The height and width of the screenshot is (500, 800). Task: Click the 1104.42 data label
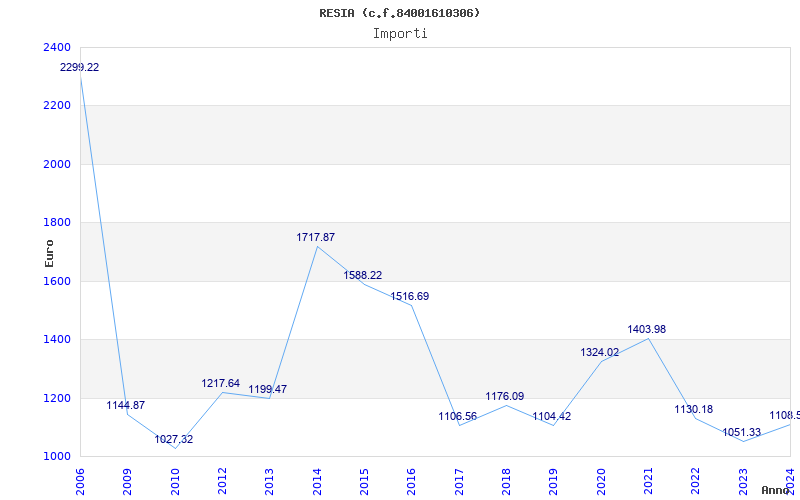pyautogui.click(x=552, y=416)
